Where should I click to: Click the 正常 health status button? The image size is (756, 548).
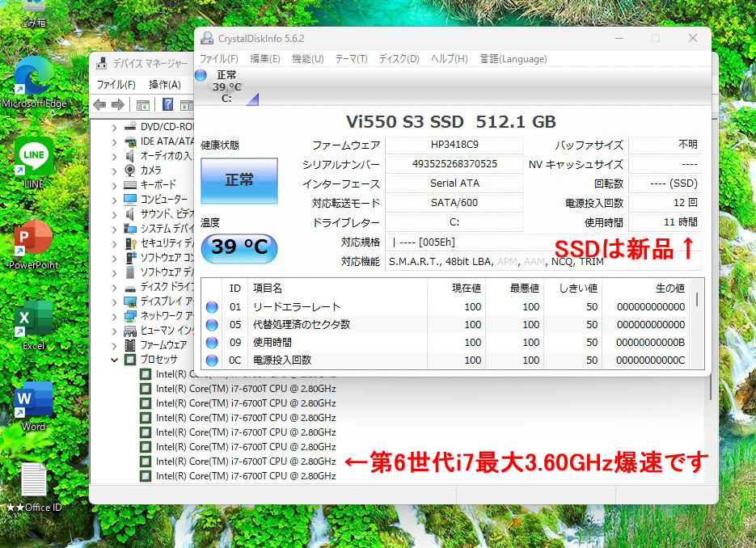point(239,181)
